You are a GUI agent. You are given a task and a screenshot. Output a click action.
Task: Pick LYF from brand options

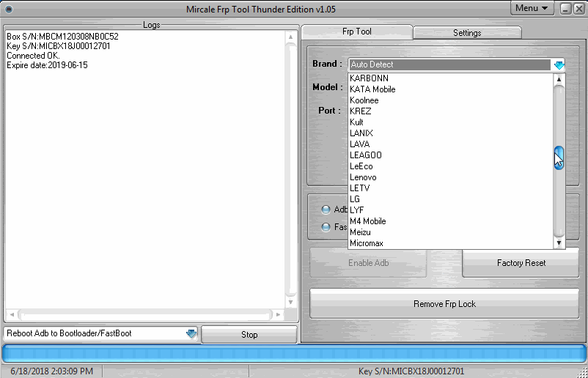[451, 210]
